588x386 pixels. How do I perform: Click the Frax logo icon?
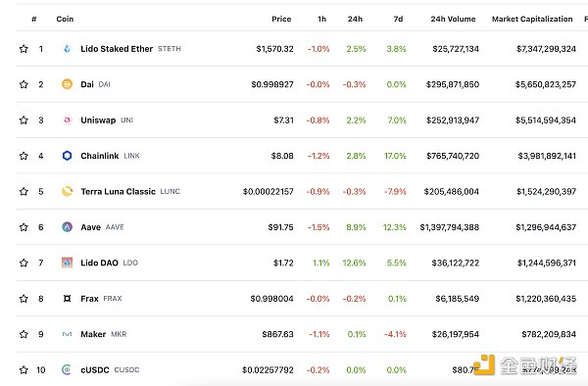click(67, 298)
